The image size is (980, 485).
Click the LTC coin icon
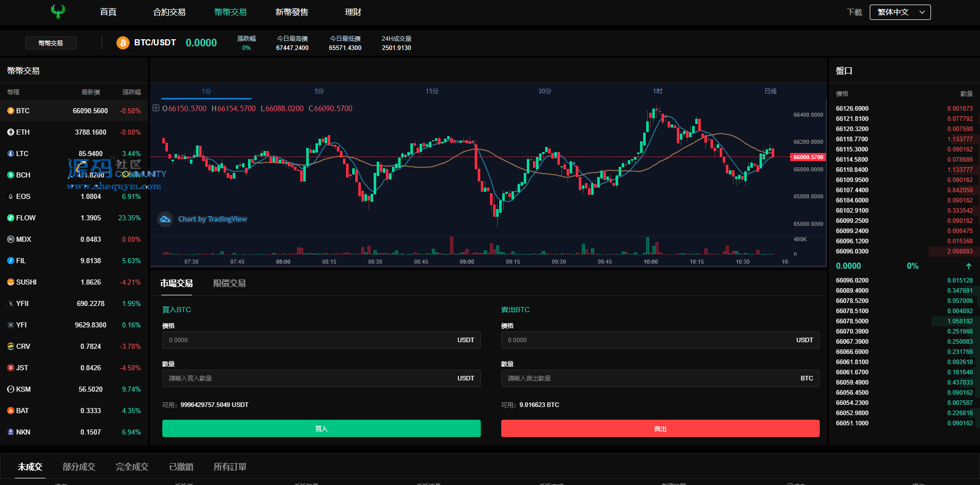[x=11, y=154]
